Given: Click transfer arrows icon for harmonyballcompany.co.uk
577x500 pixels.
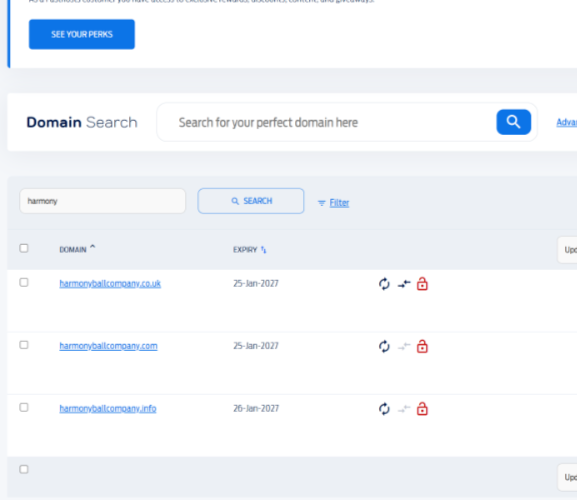Looking at the screenshot, I should click(x=404, y=284).
